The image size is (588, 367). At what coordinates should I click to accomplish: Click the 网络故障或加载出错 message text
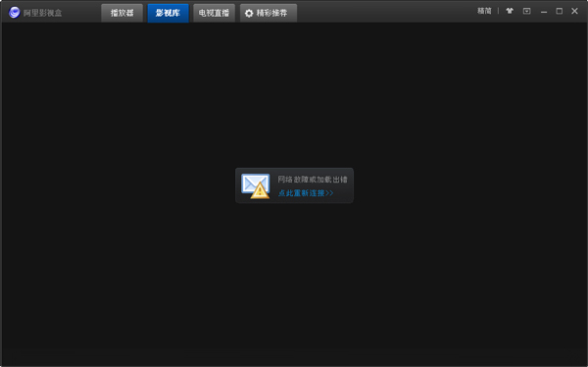point(313,180)
